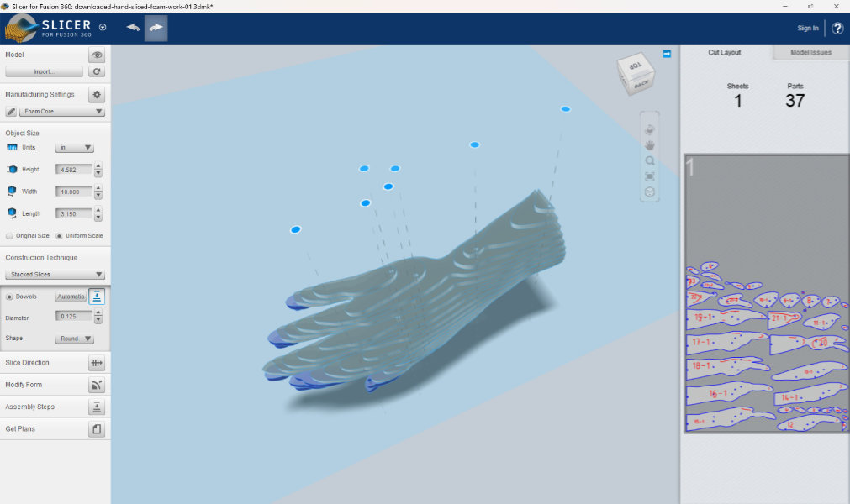Open the Modify Form tool

click(97, 385)
